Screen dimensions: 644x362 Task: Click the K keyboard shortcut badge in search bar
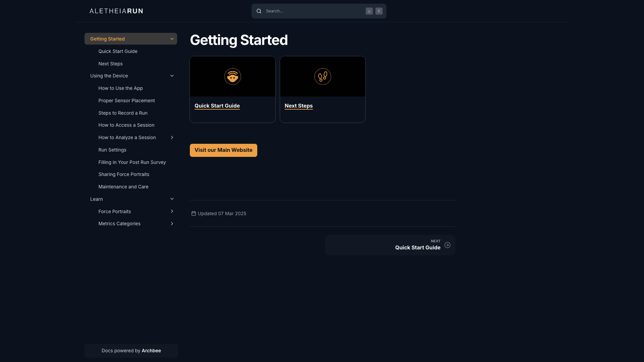(x=379, y=11)
